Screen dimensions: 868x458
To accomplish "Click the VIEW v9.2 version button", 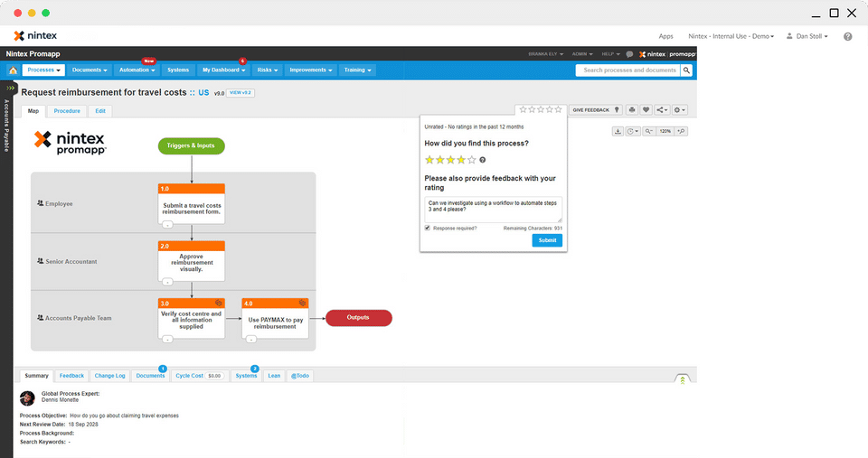I will (241, 93).
